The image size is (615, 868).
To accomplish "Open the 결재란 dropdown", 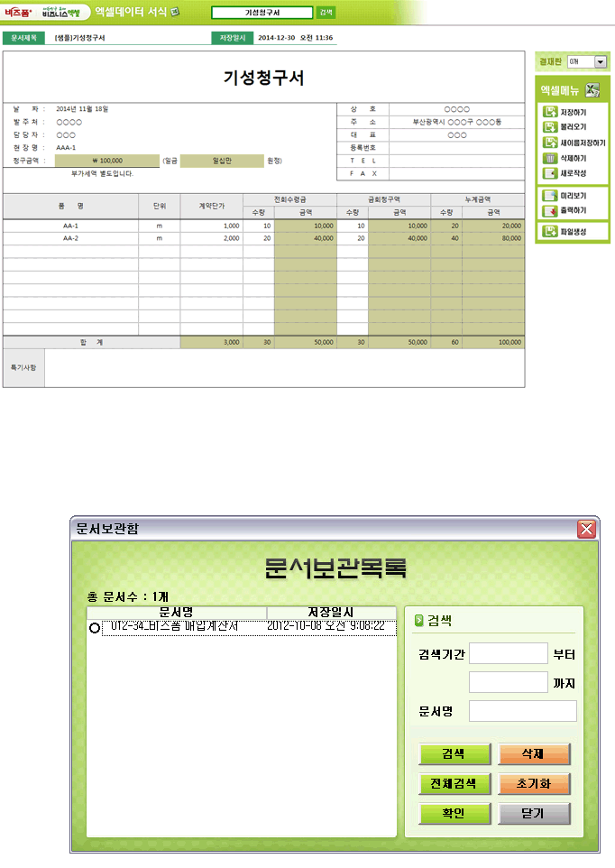I will [601, 62].
